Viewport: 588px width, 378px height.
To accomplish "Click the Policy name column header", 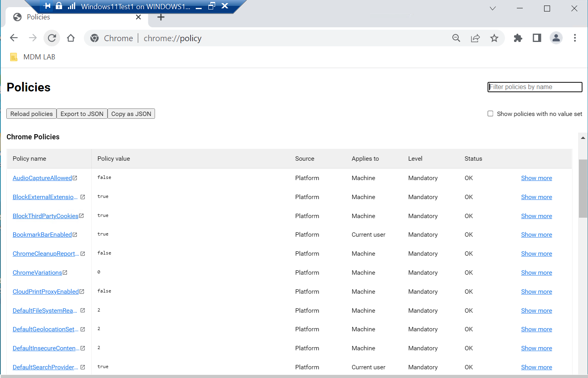I will [x=29, y=158].
